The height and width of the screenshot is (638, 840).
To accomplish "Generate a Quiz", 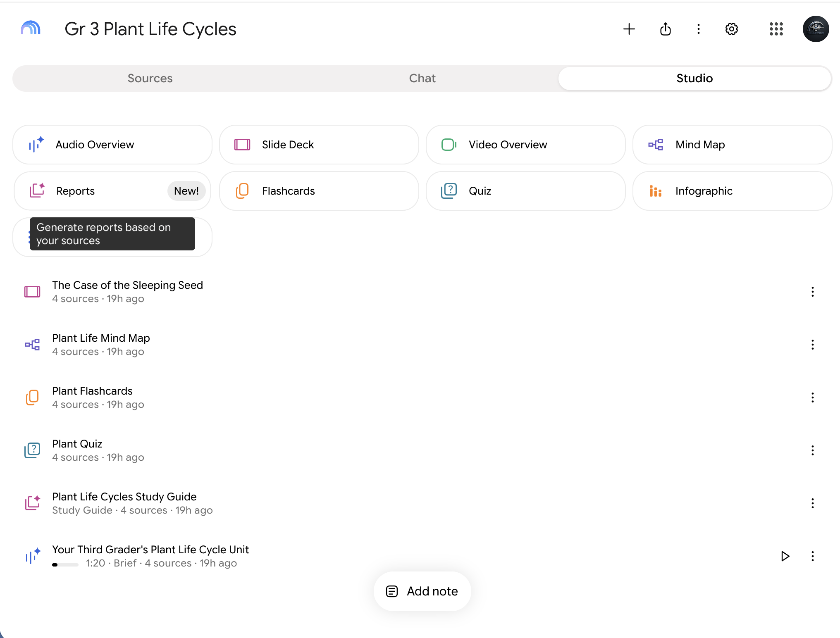I will pos(526,191).
